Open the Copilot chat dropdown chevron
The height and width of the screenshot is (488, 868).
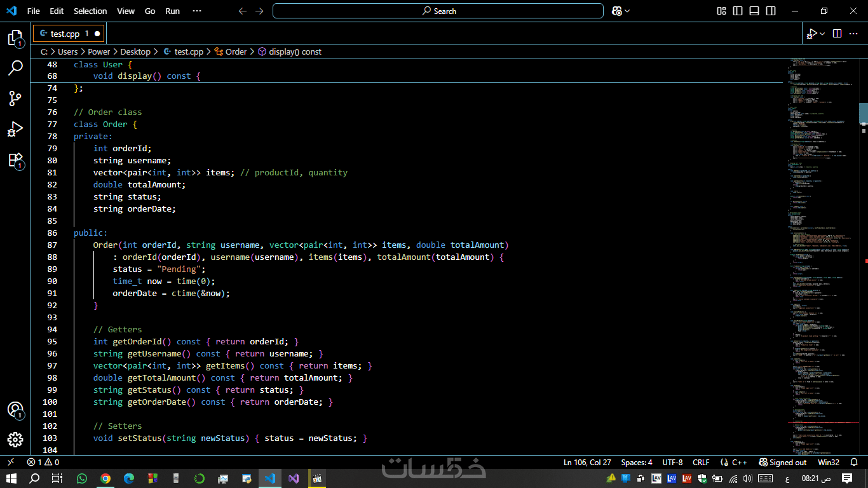tap(627, 11)
